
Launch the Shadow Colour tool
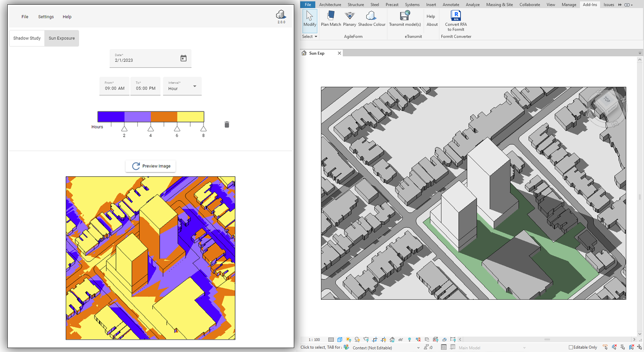tap(371, 16)
